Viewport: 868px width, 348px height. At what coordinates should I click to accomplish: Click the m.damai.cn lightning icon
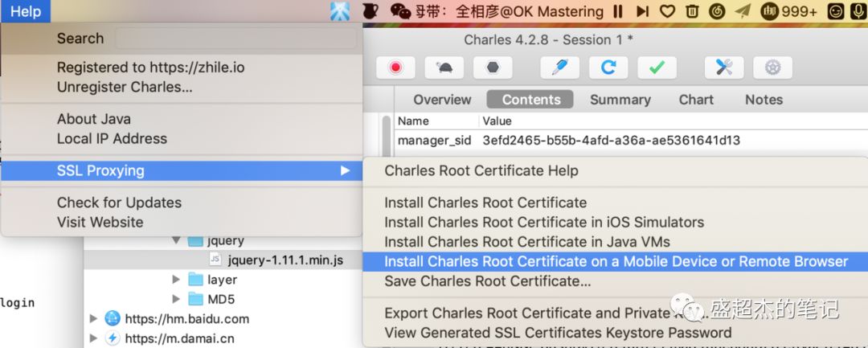pos(113,338)
